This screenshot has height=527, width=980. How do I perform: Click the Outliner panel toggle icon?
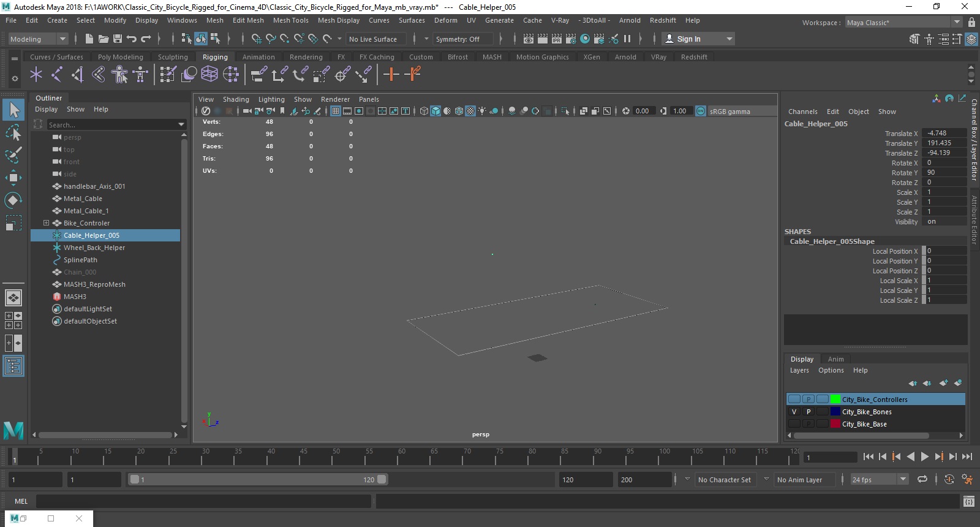(x=13, y=366)
